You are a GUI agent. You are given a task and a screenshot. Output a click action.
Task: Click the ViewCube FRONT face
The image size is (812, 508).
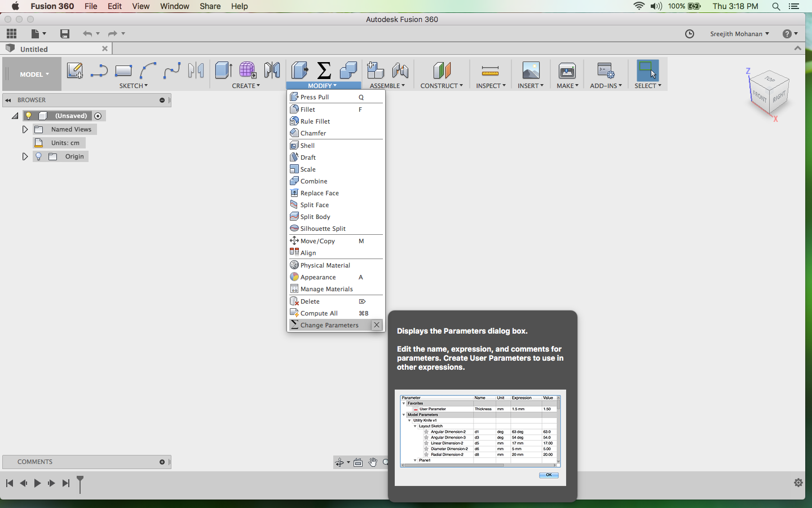[760, 96]
